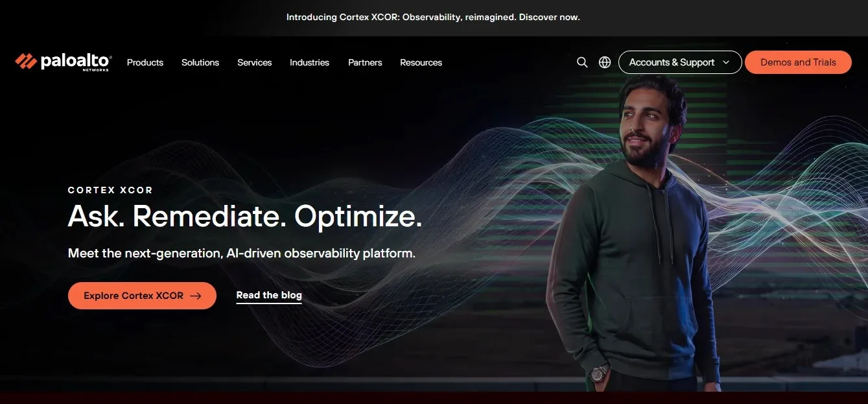Viewport: 868px width, 404px height.
Task: Open the Products menu
Action: click(145, 62)
